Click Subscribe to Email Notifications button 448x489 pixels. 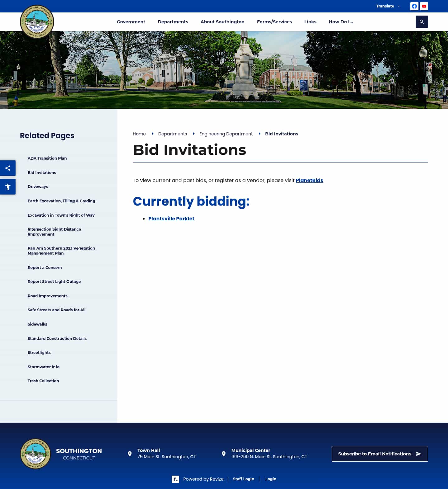click(x=380, y=454)
